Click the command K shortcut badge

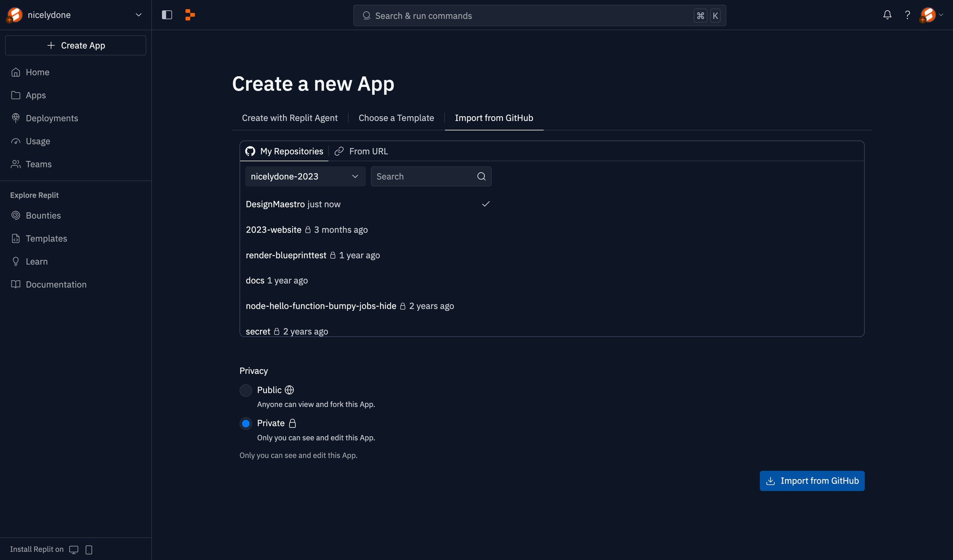(x=707, y=15)
